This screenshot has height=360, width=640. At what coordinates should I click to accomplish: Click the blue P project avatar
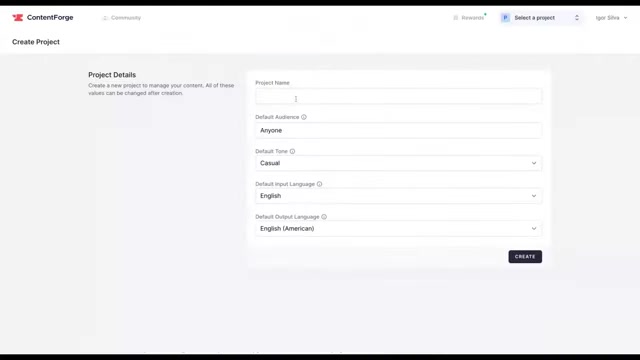[x=505, y=18]
